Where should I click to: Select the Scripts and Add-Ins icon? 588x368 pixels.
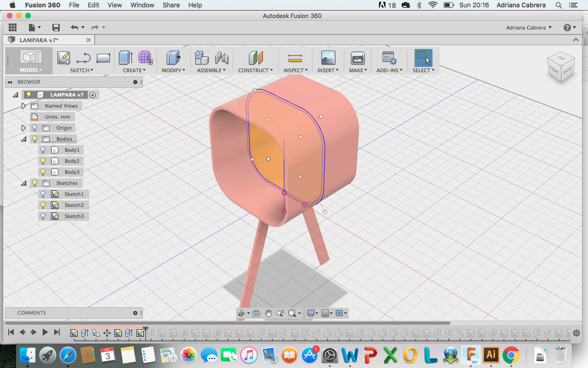coord(389,58)
